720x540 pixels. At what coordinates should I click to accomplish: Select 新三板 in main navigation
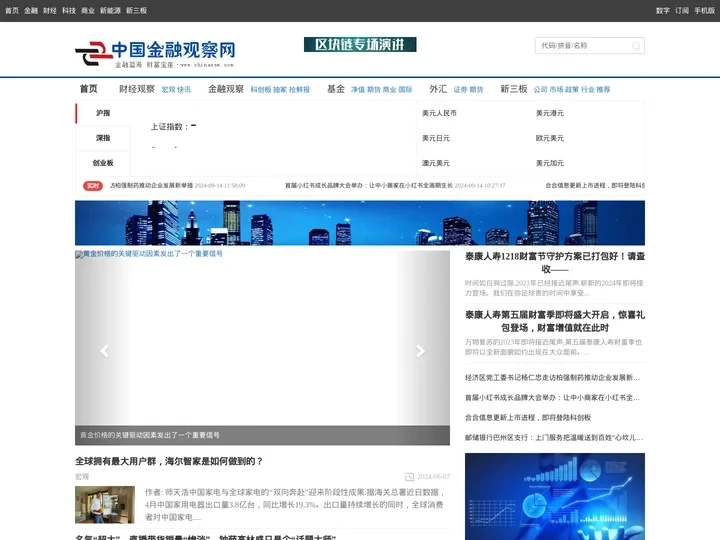pyautogui.click(x=514, y=89)
